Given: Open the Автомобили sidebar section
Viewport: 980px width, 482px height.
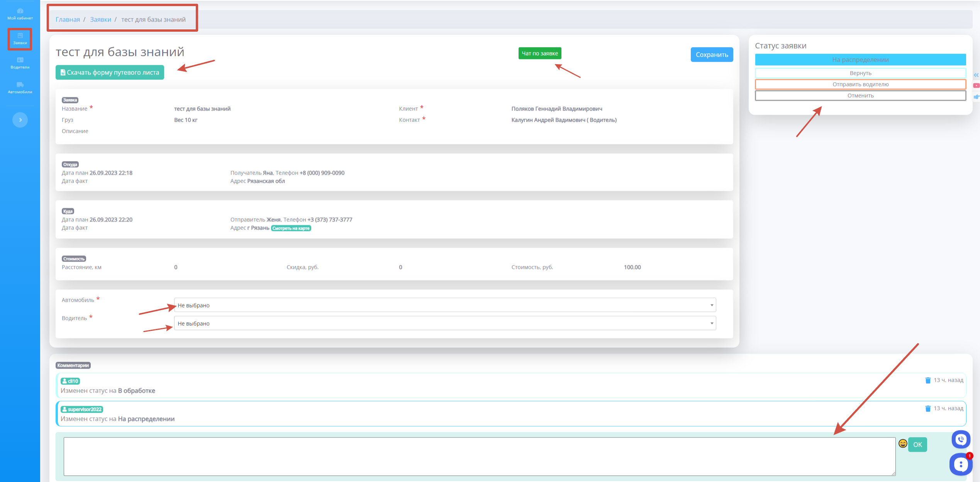Looking at the screenshot, I should (20, 87).
